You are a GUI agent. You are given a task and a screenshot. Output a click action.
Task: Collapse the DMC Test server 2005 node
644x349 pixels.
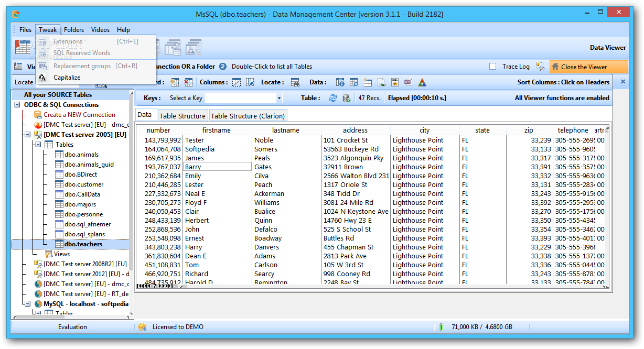(x=27, y=135)
